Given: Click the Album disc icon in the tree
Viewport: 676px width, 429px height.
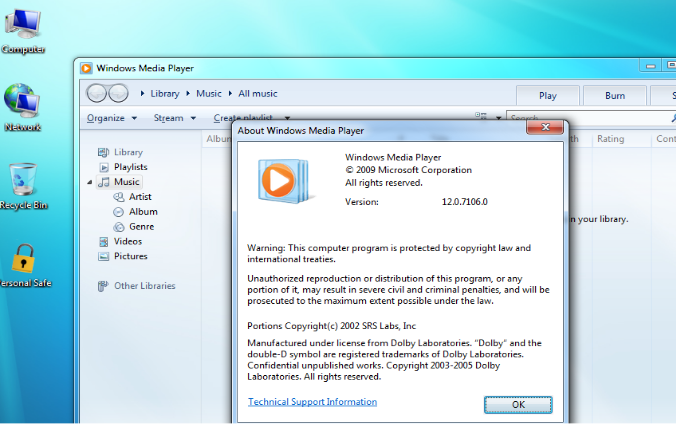Looking at the screenshot, I should click(118, 212).
